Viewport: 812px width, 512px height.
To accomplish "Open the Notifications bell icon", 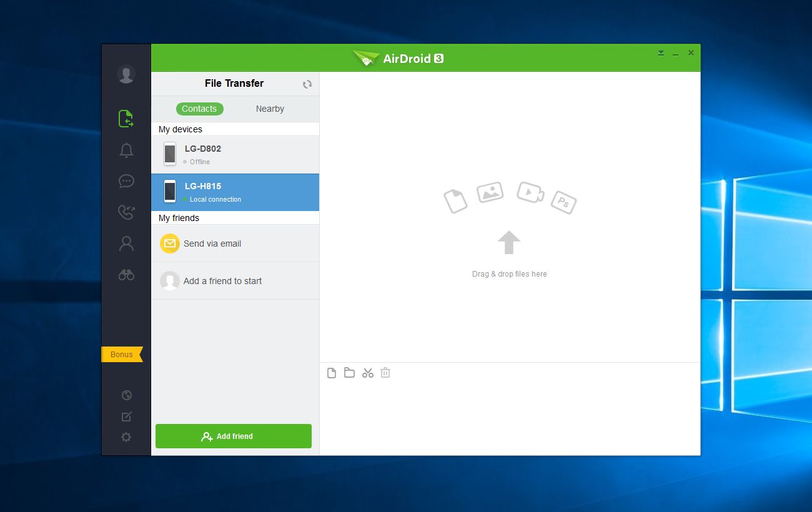I will (x=126, y=150).
